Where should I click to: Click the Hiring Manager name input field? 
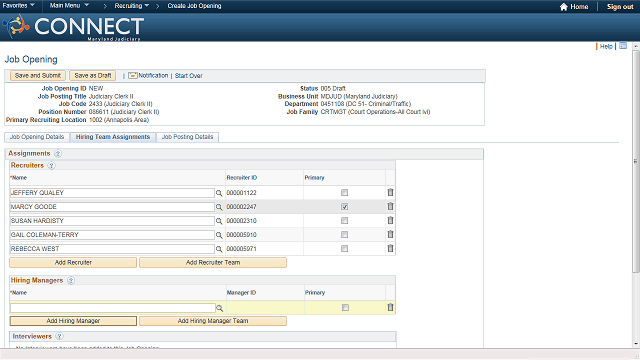112,308
